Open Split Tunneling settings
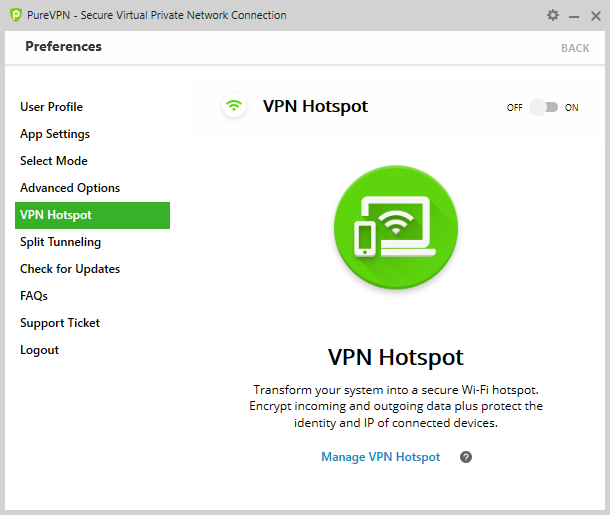Image resolution: width=610 pixels, height=515 pixels. click(60, 242)
